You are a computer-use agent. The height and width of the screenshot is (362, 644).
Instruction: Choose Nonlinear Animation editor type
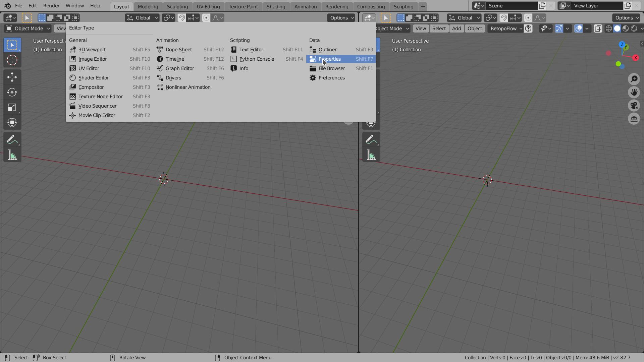190,87
